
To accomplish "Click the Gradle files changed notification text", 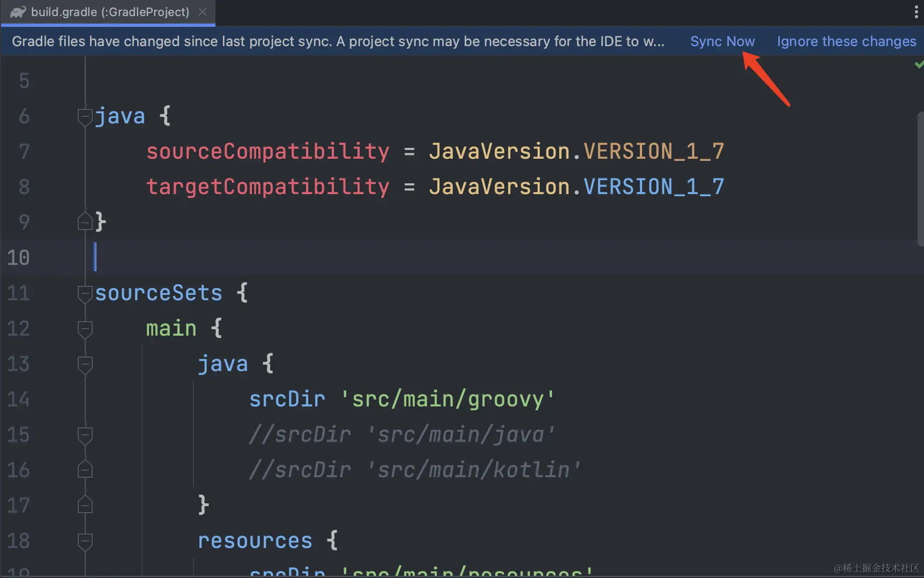I will 338,41.
